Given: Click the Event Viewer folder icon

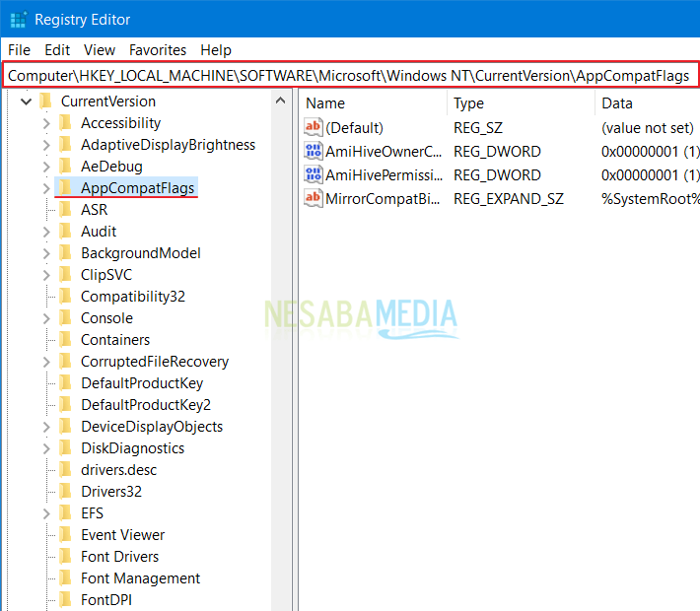Looking at the screenshot, I should 65,535.
